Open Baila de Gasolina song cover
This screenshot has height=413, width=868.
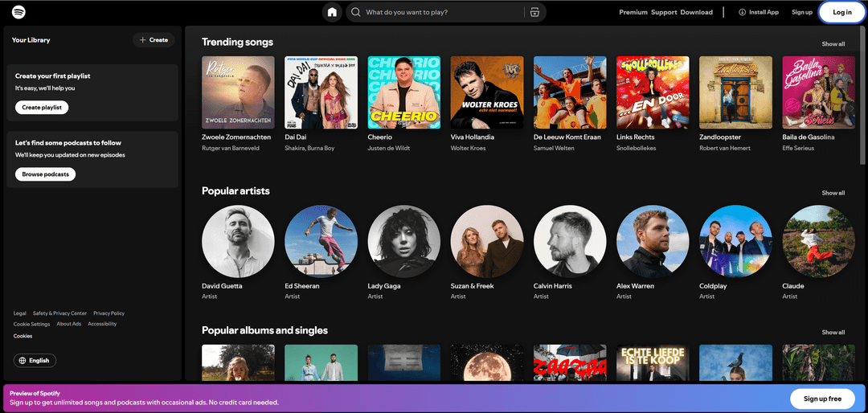819,92
